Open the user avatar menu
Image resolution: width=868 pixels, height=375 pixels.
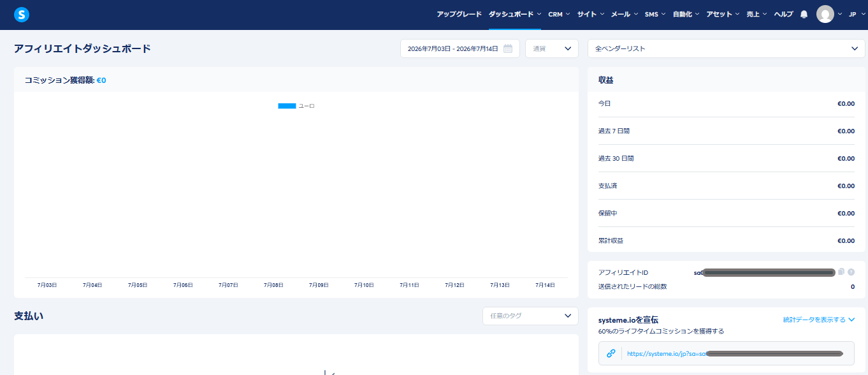pos(825,14)
